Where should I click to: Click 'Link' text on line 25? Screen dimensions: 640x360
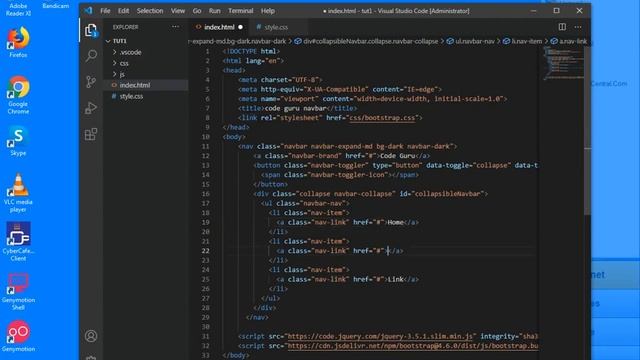tap(396, 279)
